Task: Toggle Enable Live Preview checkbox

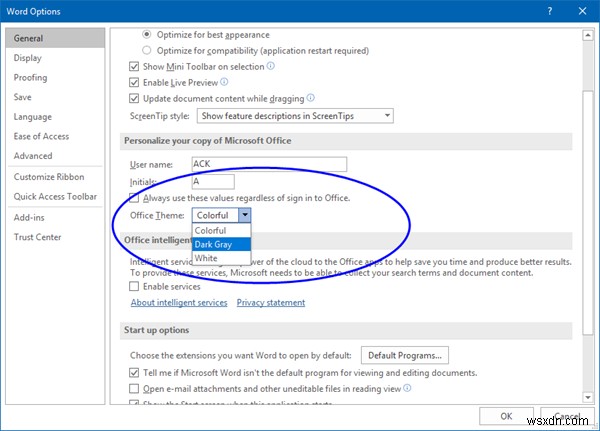Action: [134, 83]
